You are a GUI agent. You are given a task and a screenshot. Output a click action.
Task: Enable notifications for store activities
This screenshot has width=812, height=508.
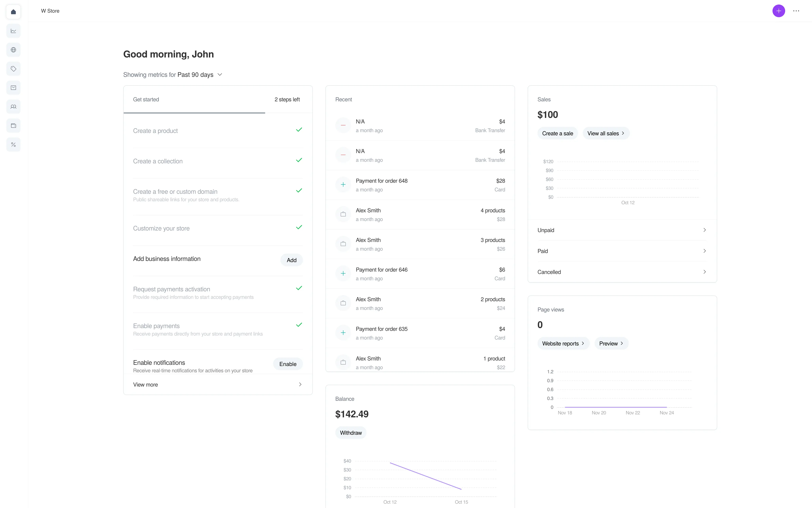tap(288, 364)
